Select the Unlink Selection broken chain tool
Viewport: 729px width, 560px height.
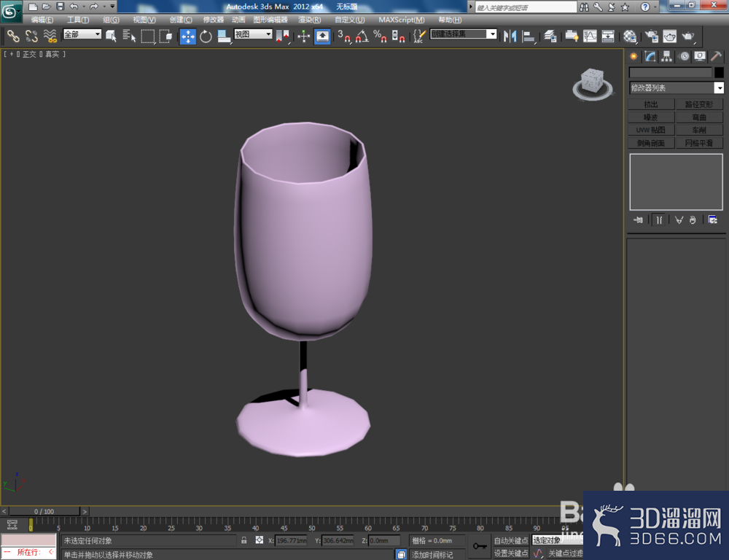tap(31, 36)
